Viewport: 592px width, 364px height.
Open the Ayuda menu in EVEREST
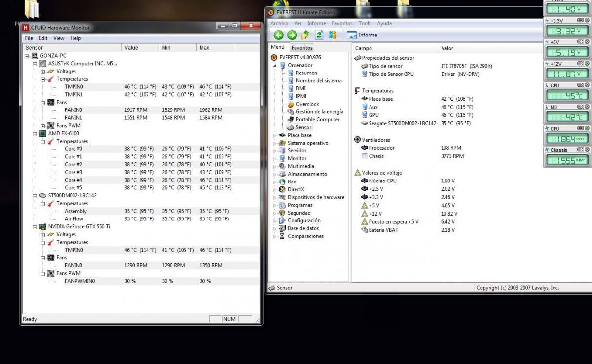(384, 23)
